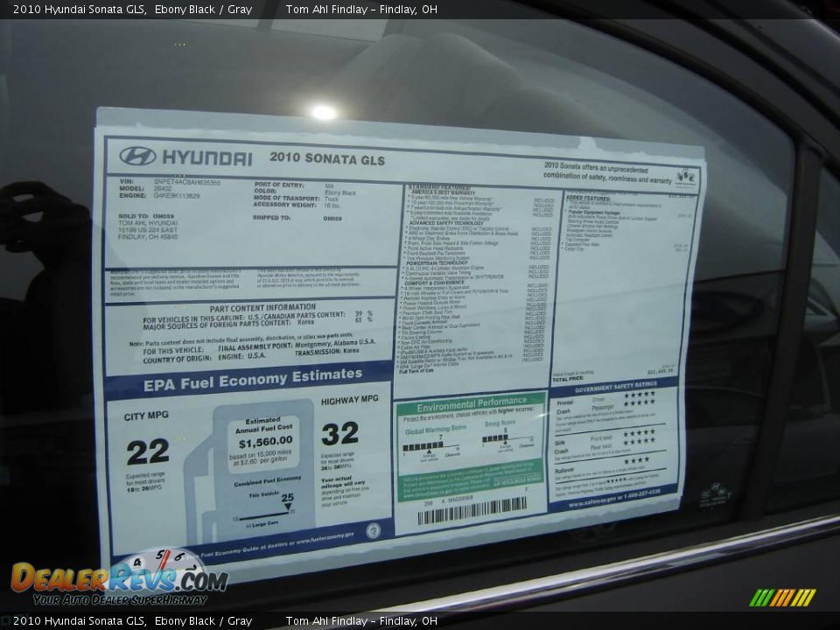Screen dimensions: 840x630
Task: Click 'Estimated Annual Fuel Cost' label
Action: click(x=263, y=424)
